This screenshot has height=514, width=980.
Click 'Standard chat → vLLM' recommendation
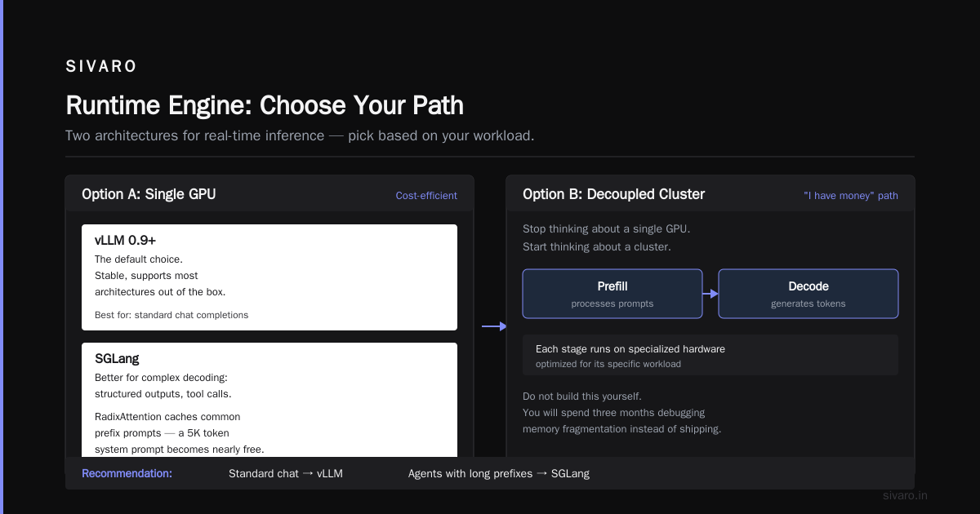point(286,473)
